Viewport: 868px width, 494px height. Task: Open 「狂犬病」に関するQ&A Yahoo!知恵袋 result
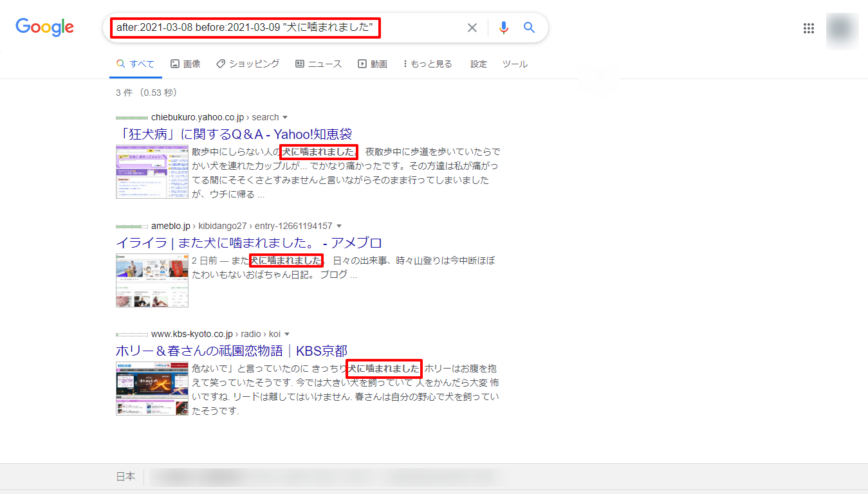pyautogui.click(x=234, y=134)
